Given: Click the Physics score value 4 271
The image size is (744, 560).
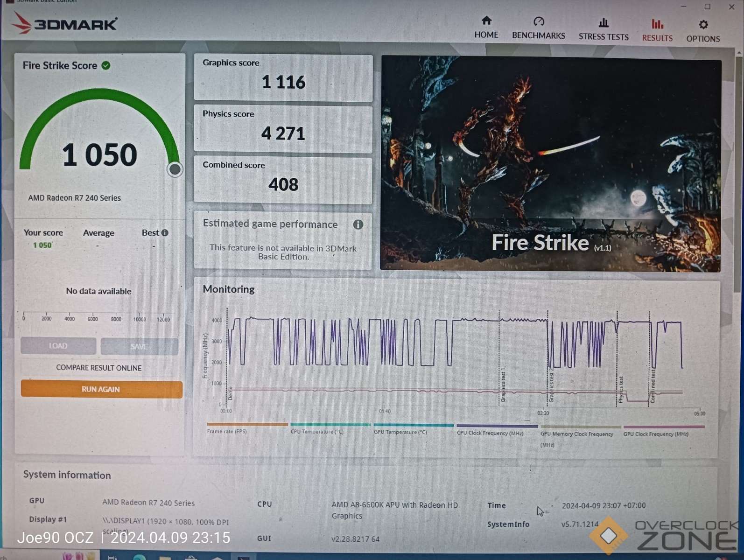Looking at the screenshot, I should click(x=283, y=133).
